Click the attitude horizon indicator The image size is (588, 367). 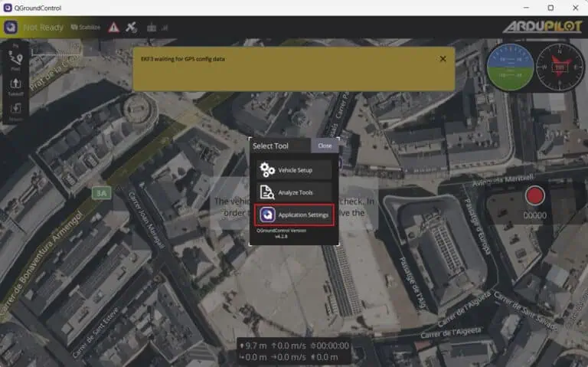[508, 67]
